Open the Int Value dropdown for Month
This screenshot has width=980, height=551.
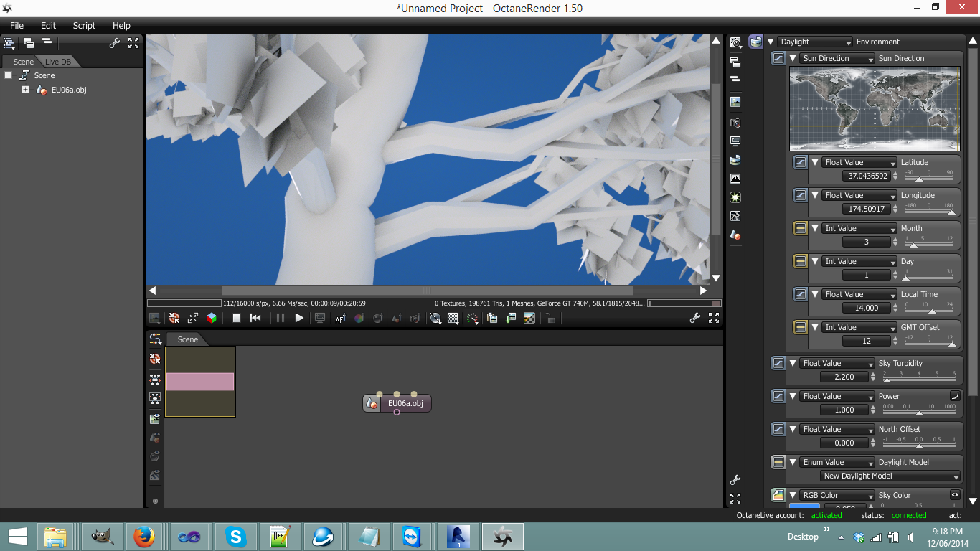859,229
